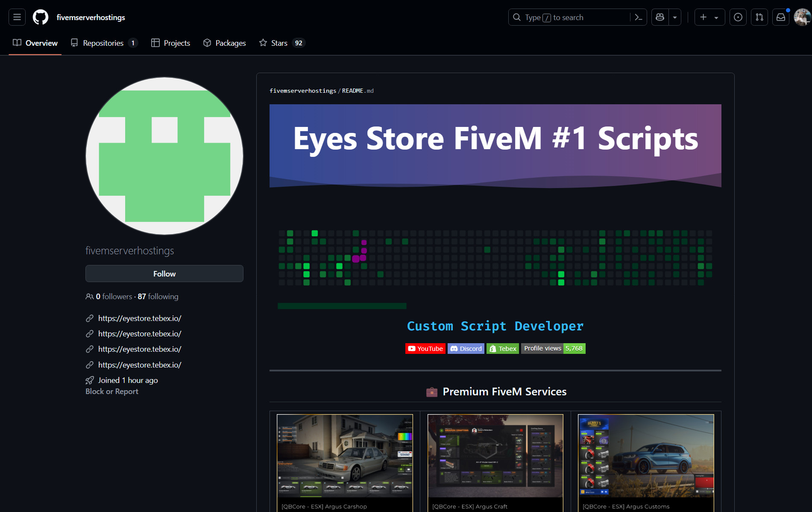Image resolution: width=812 pixels, height=512 pixels.
Task: Switch to the Repositories tab
Action: (104, 43)
